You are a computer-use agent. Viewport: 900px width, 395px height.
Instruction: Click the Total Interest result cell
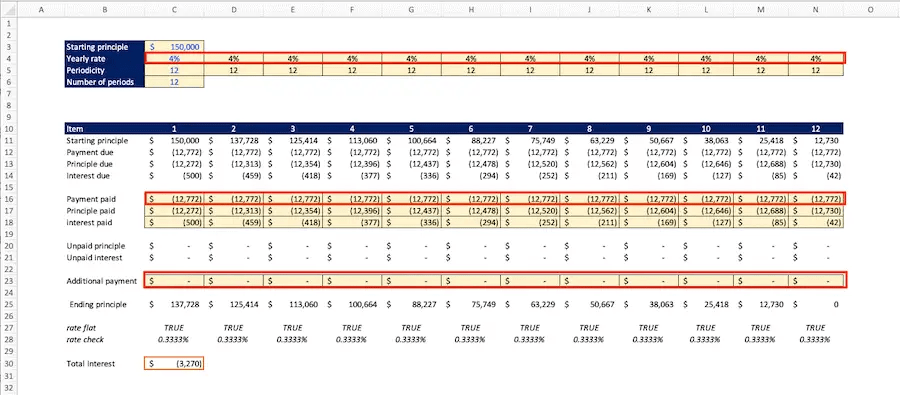coord(174,363)
